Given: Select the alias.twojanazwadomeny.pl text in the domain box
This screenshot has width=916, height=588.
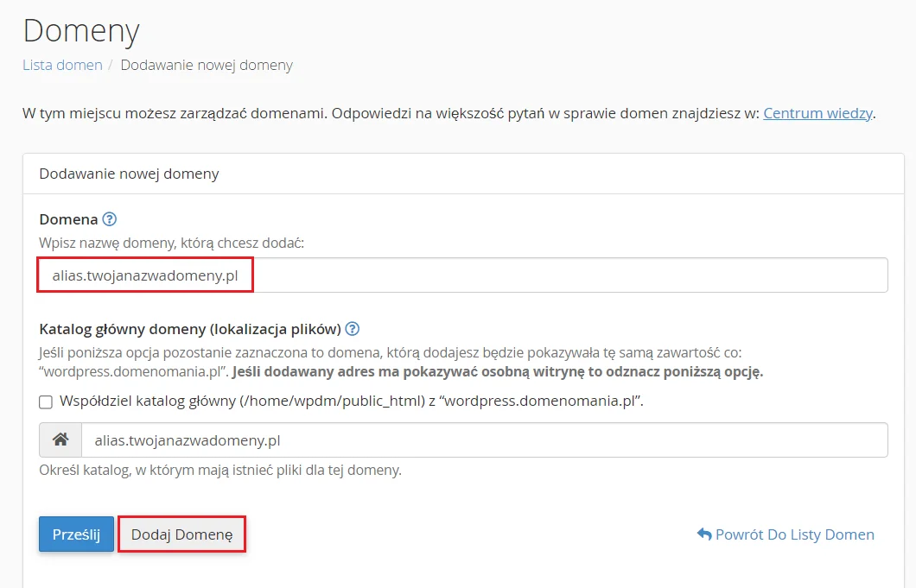Looking at the screenshot, I should click(x=144, y=274).
